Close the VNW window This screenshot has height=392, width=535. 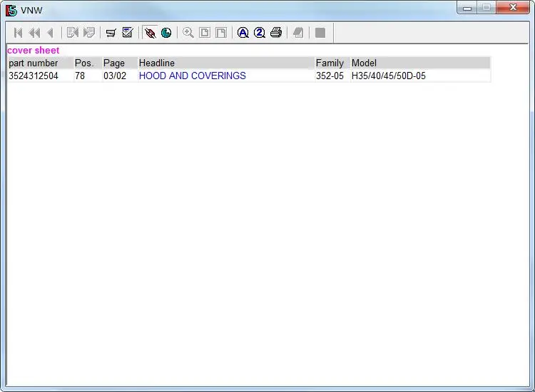click(x=513, y=8)
